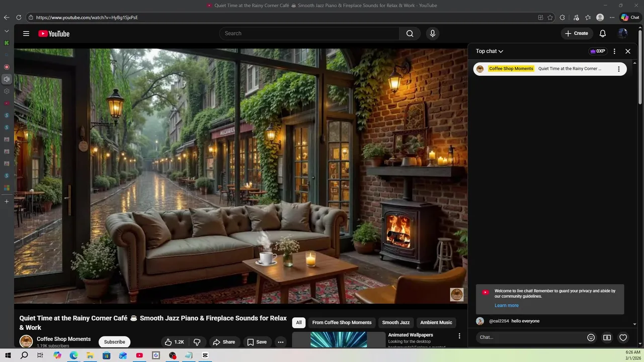Dislike the video with thumbs down
Screen dimensions: 644x362
click(x=197, y=342)
